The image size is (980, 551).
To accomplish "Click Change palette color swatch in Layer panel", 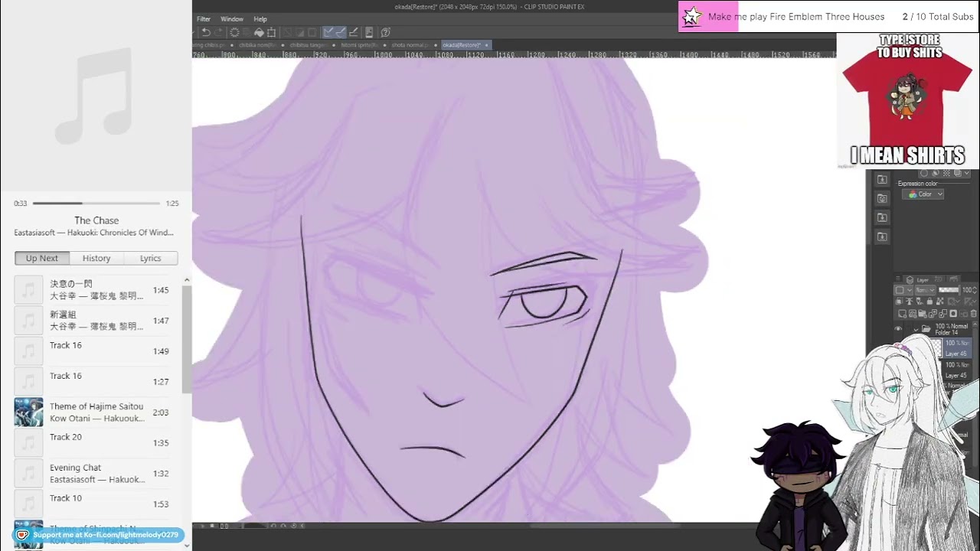I will (900, 290).
